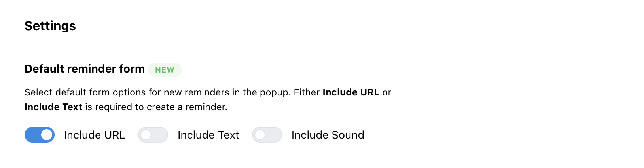Click the "Include URL" toggle label

click(x=95, y=135)
